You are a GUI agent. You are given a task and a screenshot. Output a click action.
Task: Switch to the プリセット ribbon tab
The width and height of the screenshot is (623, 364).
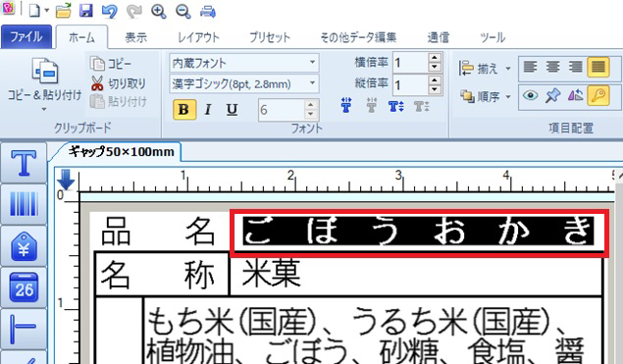coord(270,37)
